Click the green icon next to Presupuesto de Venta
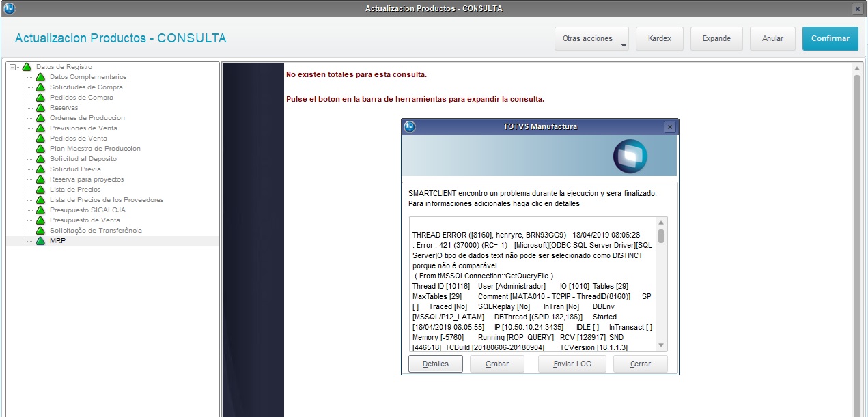Image resolution: width=868 pixels, height=417 pixels. tap(40, 220)
